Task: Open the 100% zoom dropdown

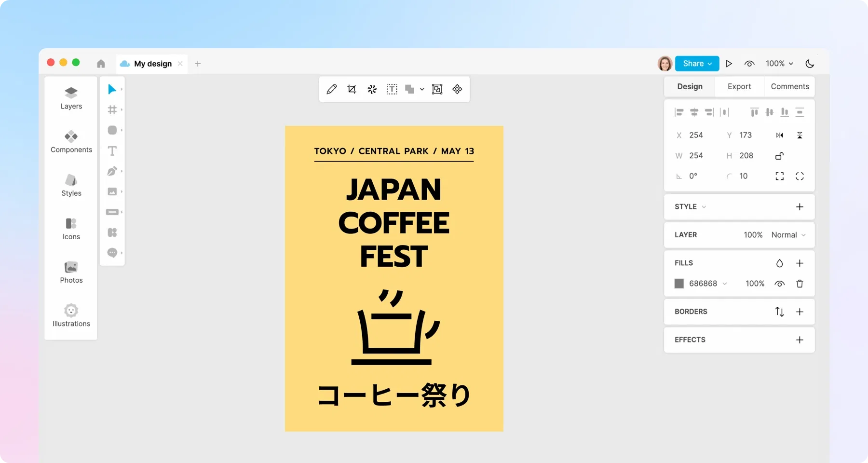Action: [x=779, y=64]
